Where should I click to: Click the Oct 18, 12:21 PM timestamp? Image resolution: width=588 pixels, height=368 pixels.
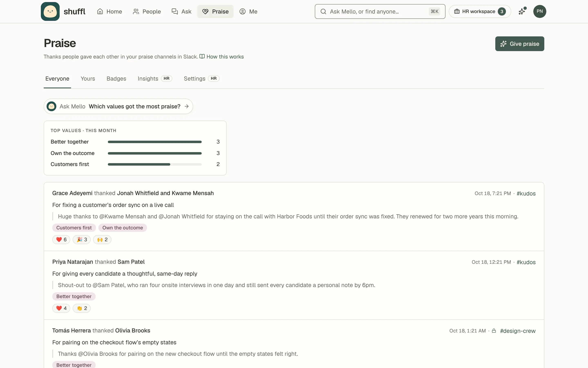(x=491, y=262)
